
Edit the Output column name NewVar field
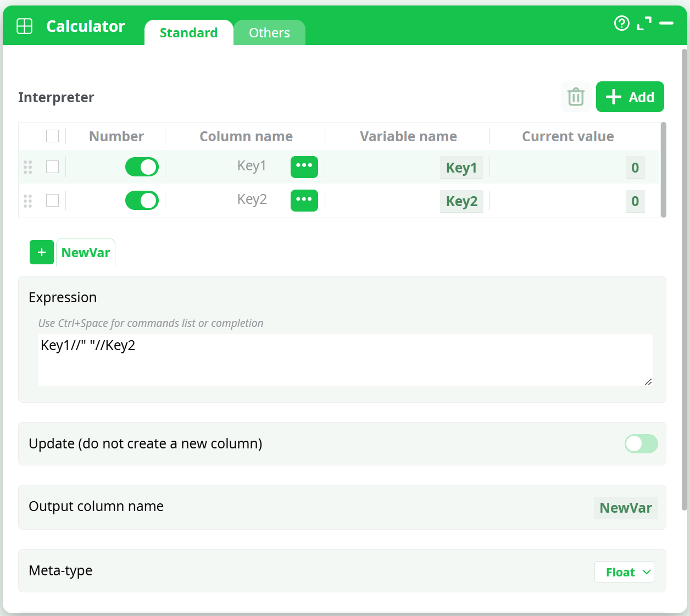click(625, 508)
